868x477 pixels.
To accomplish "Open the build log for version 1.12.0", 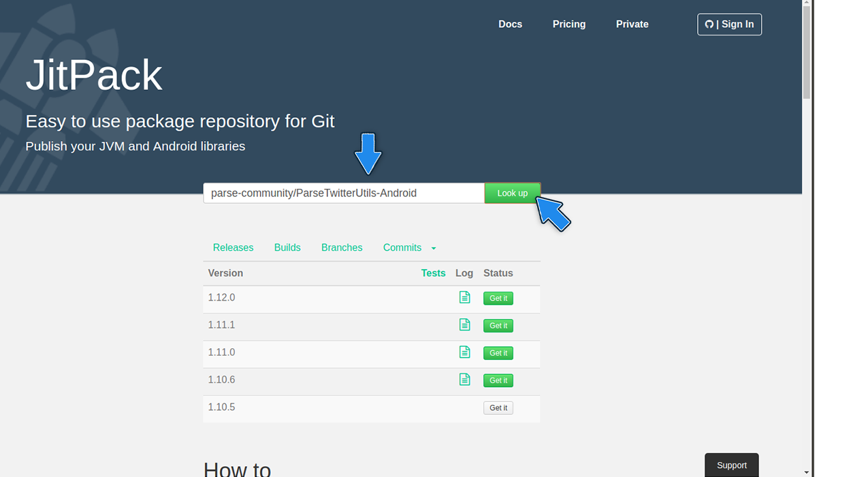I will click(464, 297).
